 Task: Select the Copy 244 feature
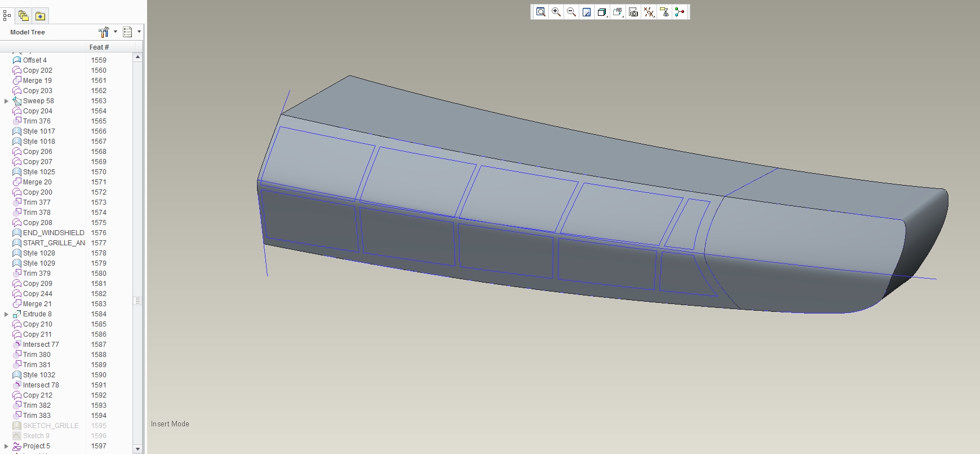coord(38,294)
